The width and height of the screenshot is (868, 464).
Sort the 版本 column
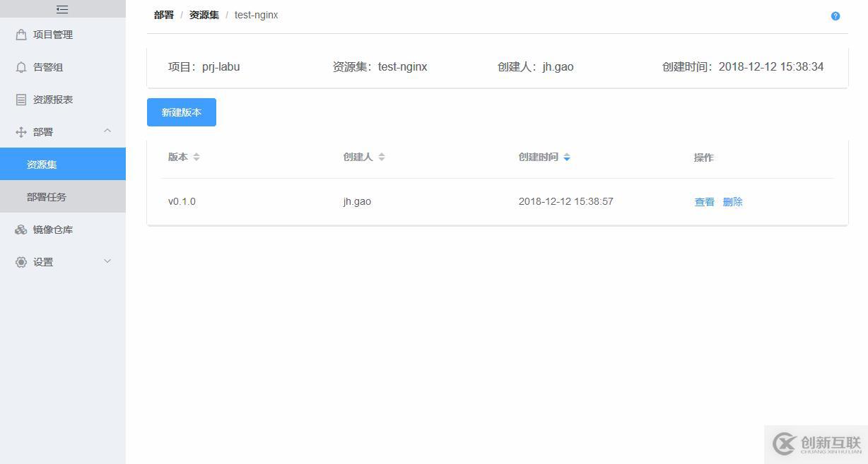196,157
